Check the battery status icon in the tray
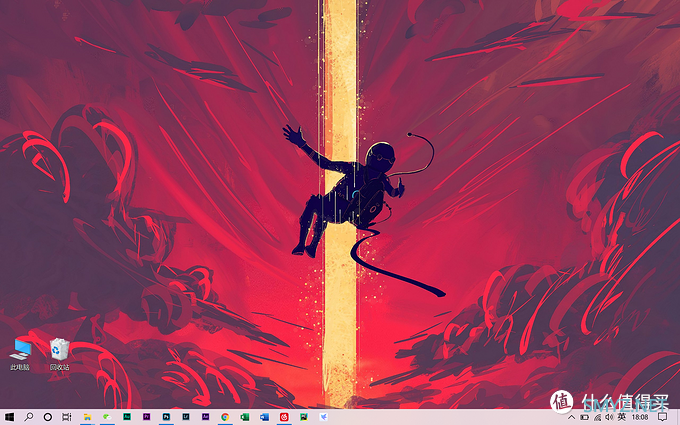 click(x=584, y=418)
